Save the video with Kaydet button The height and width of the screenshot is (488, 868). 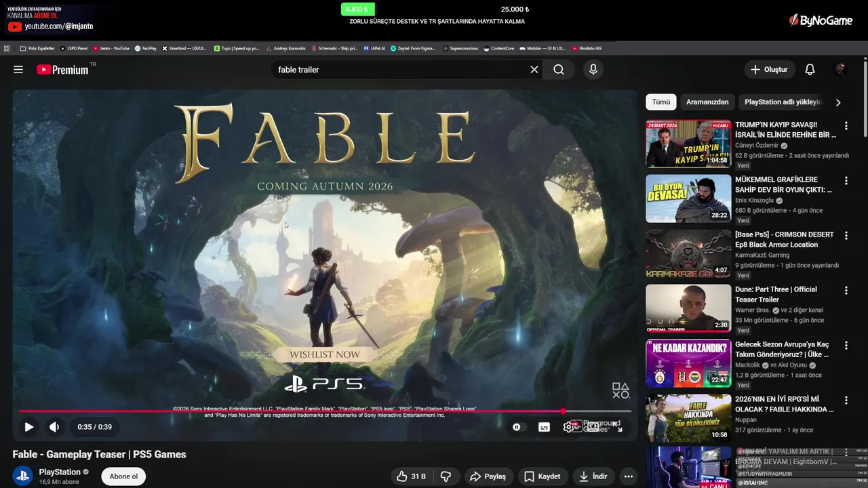pos(542,476)
